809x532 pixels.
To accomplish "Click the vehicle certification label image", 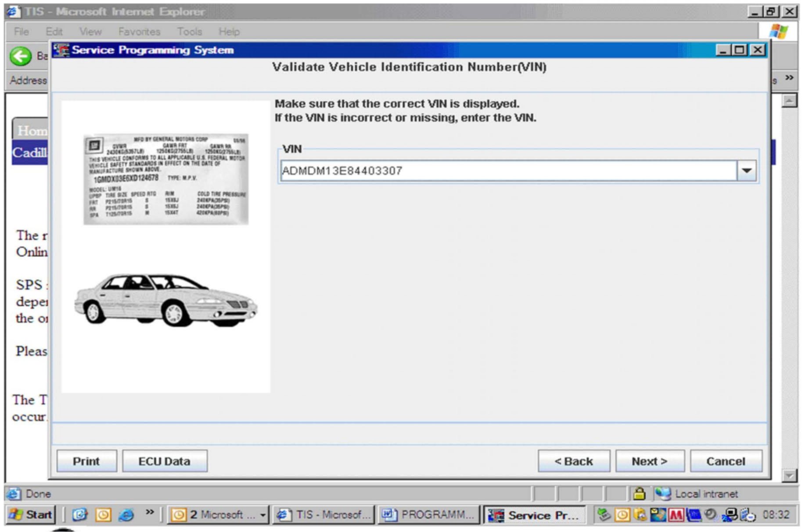I will click(165, 179).
